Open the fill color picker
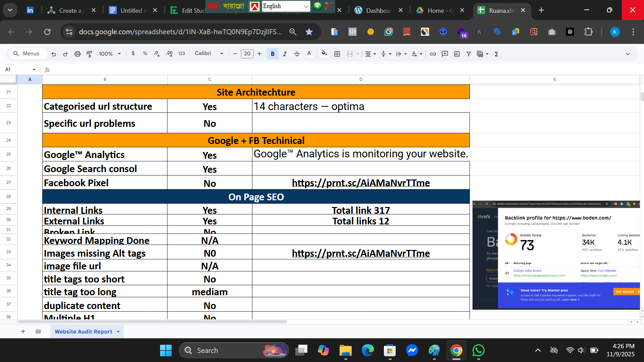Image resolution: width=644 pixels, height=362 pixels. pyautogui.click(x=324, y=53)
